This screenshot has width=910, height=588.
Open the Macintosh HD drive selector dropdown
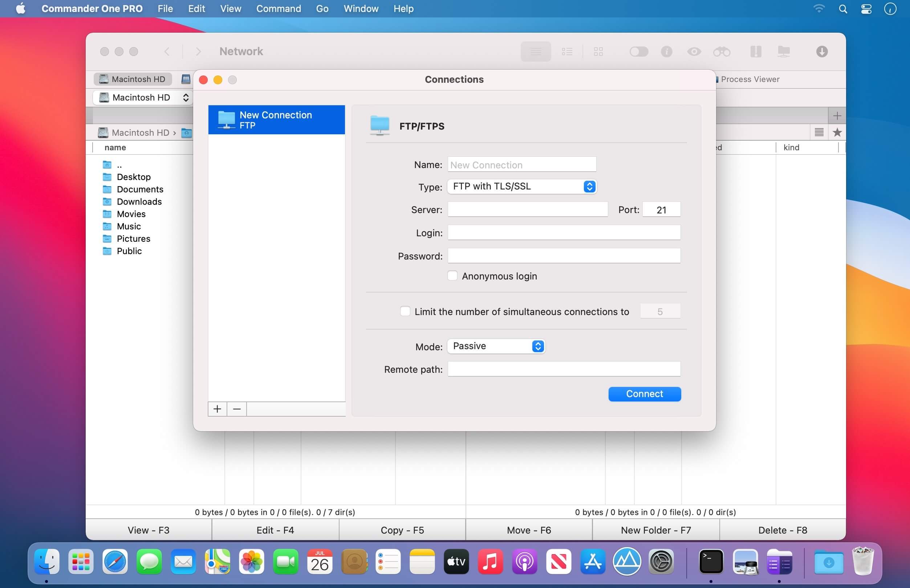(x=142, y=97)
